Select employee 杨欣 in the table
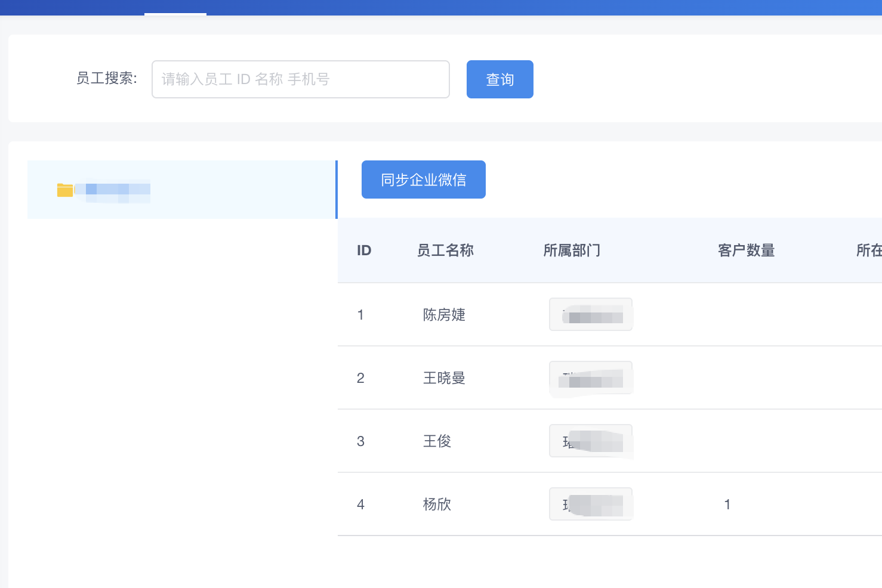882x588 pixels. click(x=437, y=505)
